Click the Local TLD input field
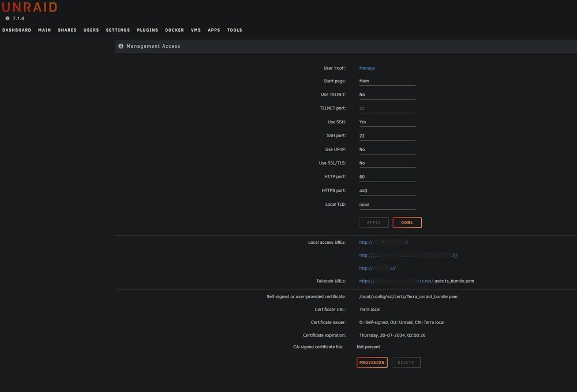 [387, 205]
